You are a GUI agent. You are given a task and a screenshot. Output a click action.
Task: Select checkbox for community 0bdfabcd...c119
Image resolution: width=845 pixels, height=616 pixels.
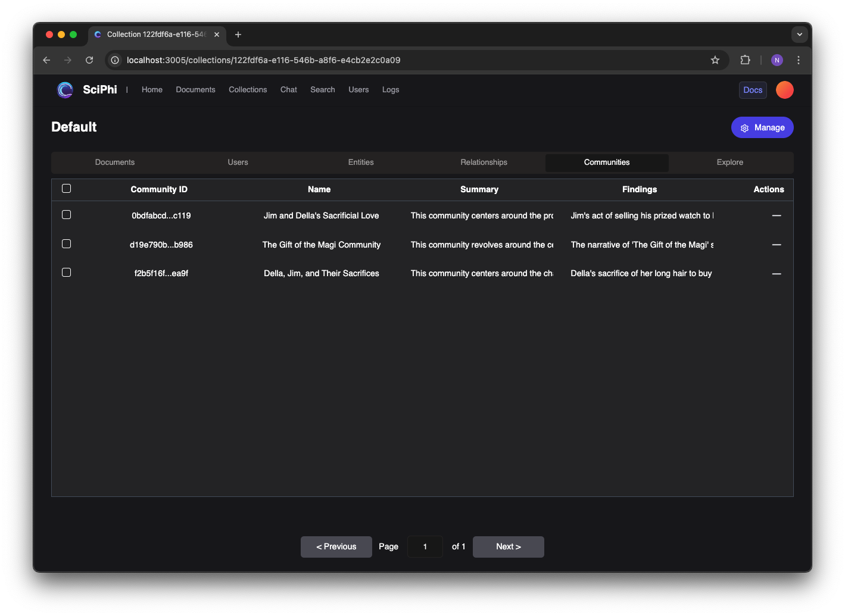click(x=67, y=215)
